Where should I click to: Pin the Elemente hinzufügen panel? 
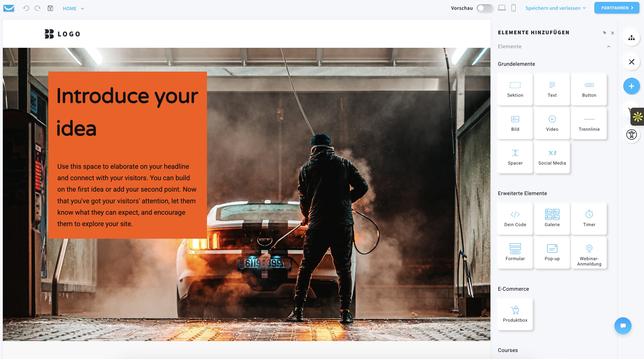point(604,33)
